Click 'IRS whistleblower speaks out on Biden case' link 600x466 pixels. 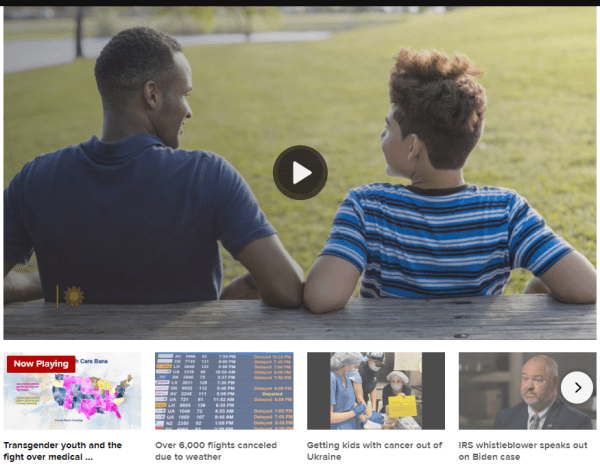click(x=522, y=451)
